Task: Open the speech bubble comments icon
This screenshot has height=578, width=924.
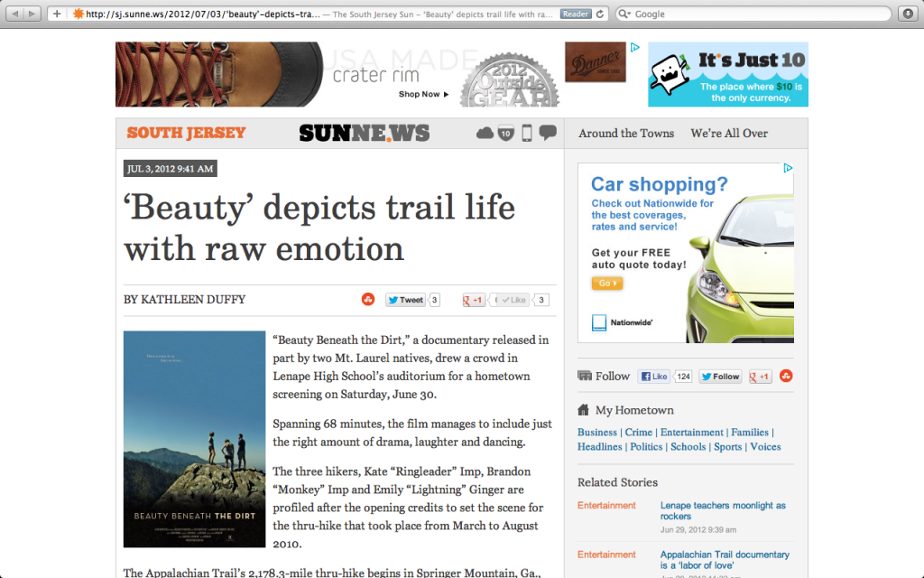Action: pyautogui.click(x=548, y=133)
